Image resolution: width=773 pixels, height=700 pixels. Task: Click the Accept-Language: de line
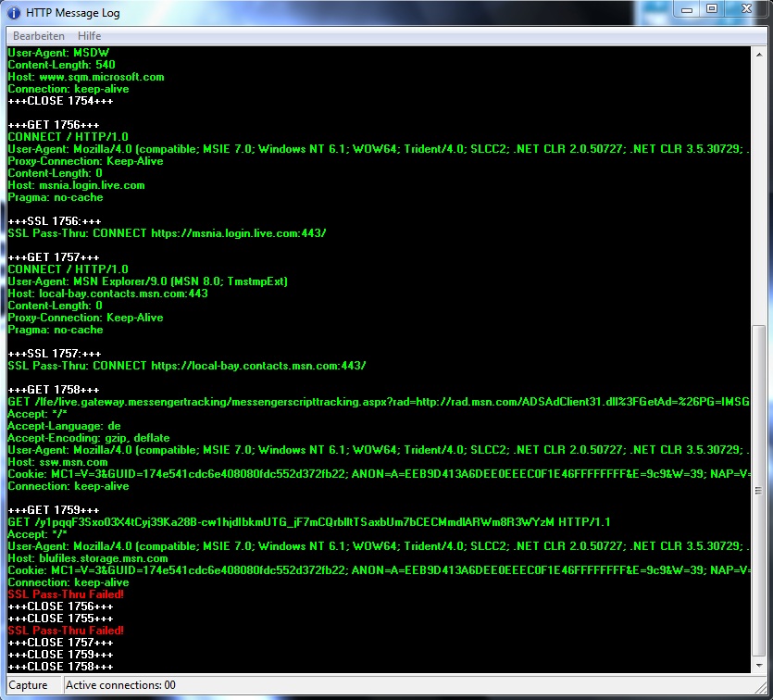point(65,426)
